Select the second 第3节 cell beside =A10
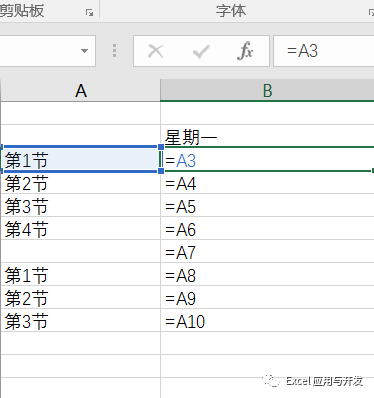 point(80,320)
